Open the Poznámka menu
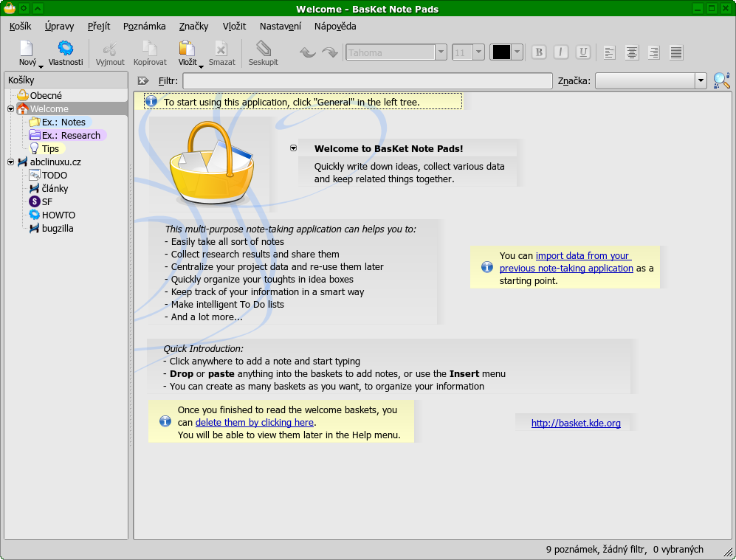 click(x=144, y=27)
